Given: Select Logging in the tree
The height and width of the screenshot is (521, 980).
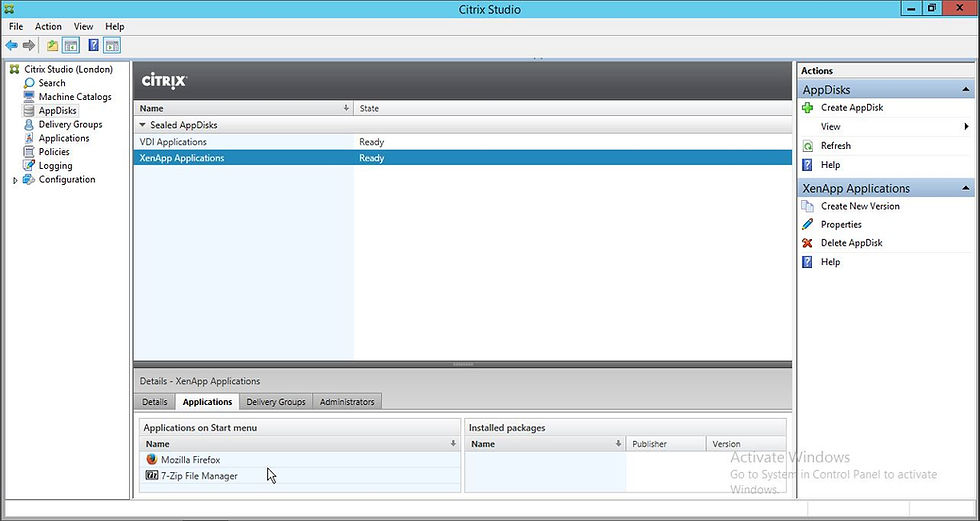Looking at the screenshot, I should 55,166.
